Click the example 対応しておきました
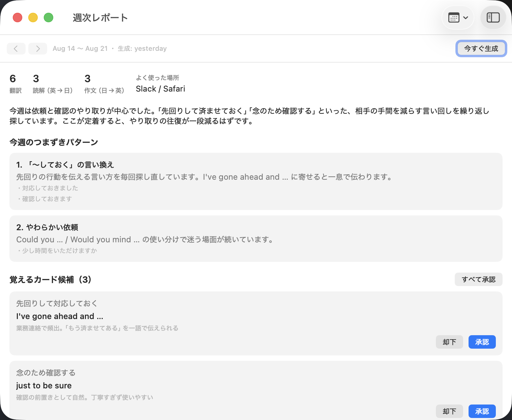 click(50, 188)
